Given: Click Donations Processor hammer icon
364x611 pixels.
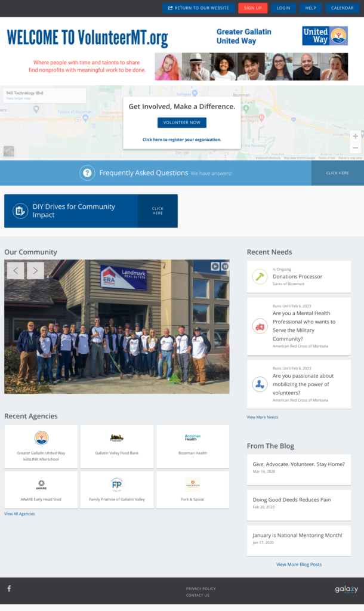Looking at the screenshot, I should pos(260,277).
